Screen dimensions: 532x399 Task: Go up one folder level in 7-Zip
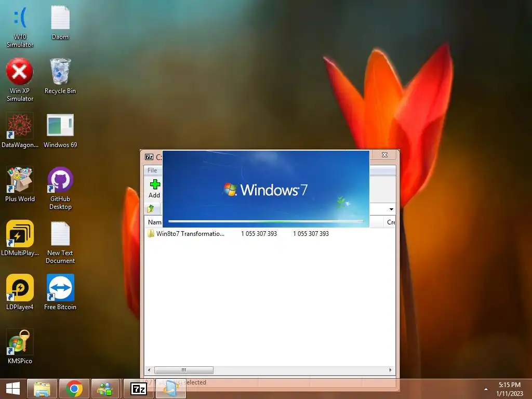coord(151,209)
